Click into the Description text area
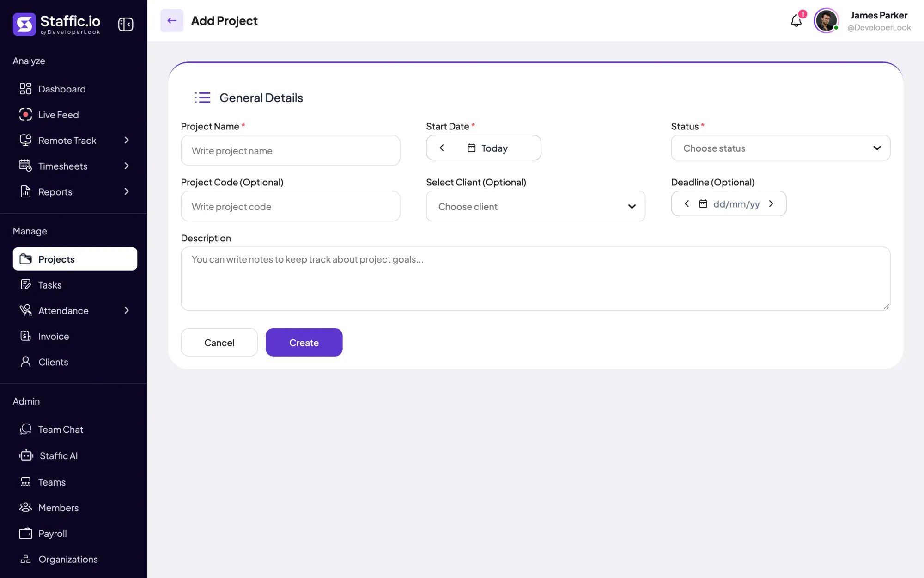 535,278
